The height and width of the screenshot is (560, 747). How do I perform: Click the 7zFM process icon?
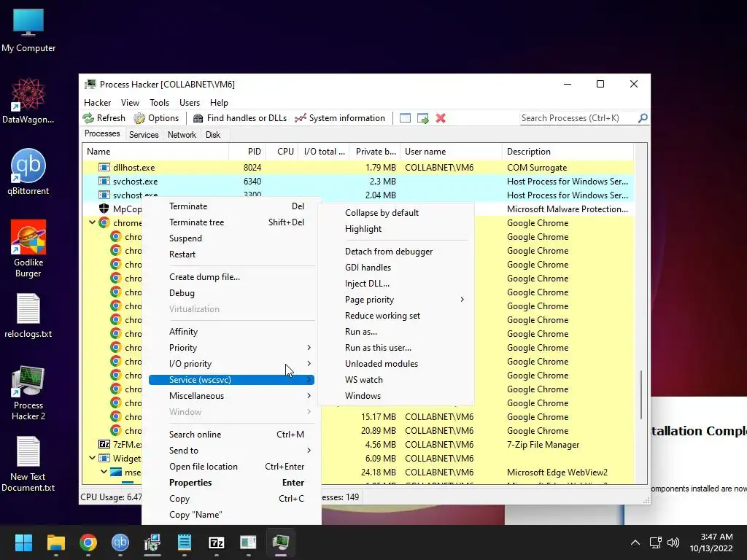pos(104,444)
